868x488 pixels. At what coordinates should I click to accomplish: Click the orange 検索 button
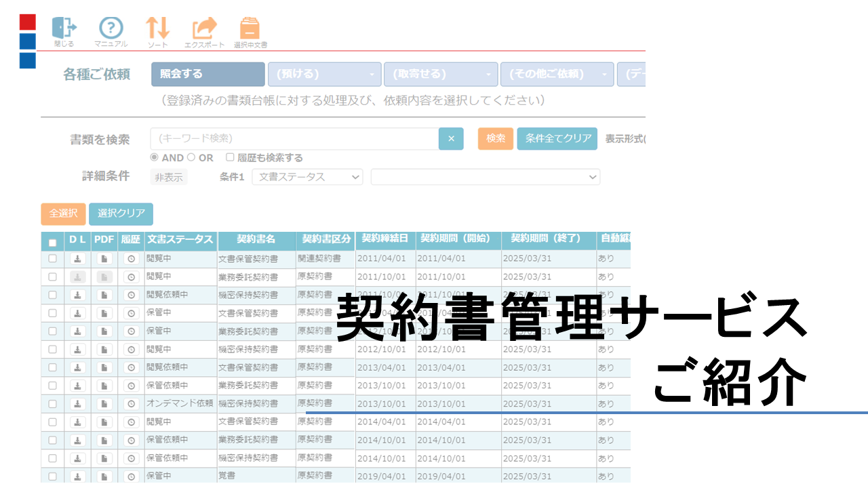point(495,138)
